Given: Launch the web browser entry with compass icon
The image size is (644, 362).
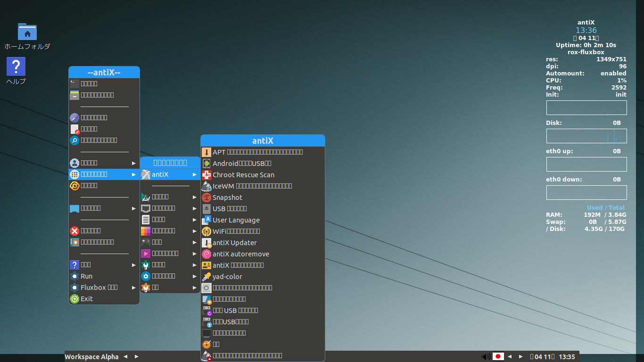Looking at the screenshot, I should click(104, 117).
